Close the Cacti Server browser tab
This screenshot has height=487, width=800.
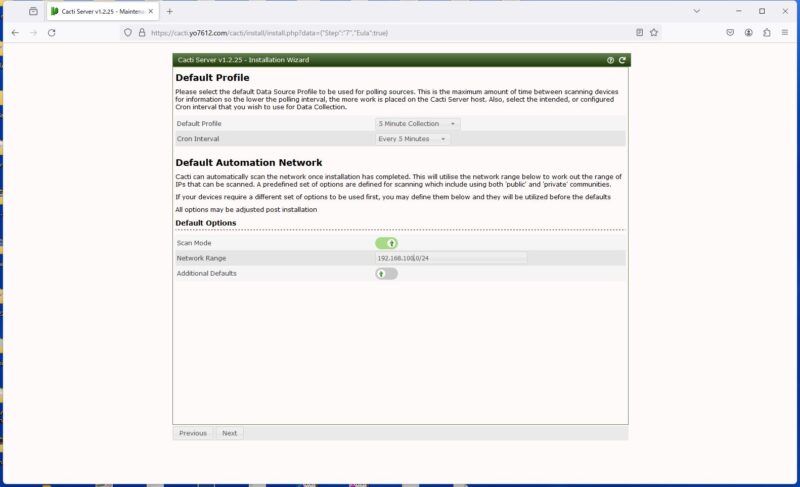151,11
